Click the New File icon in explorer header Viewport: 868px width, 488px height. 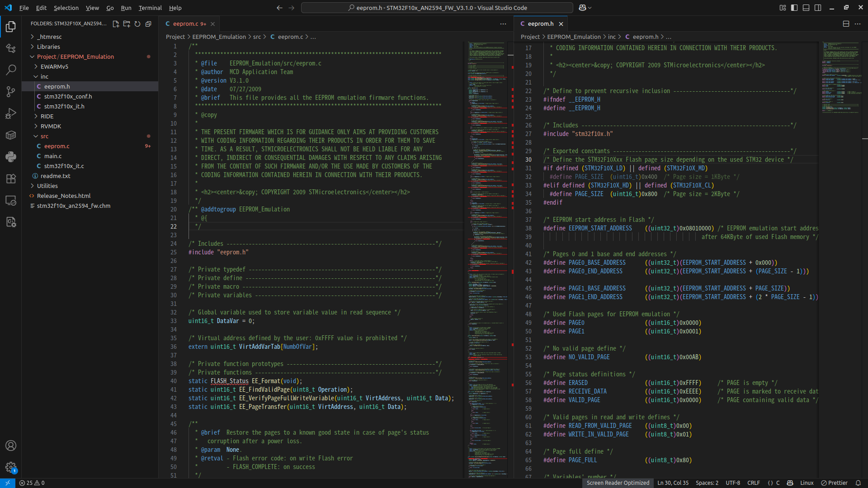click(116, 24)
